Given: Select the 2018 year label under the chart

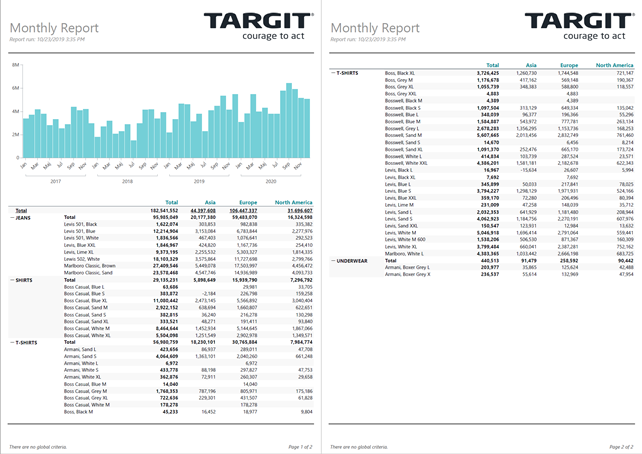Looking at the screenshot, I should click(x=127, y=181).
